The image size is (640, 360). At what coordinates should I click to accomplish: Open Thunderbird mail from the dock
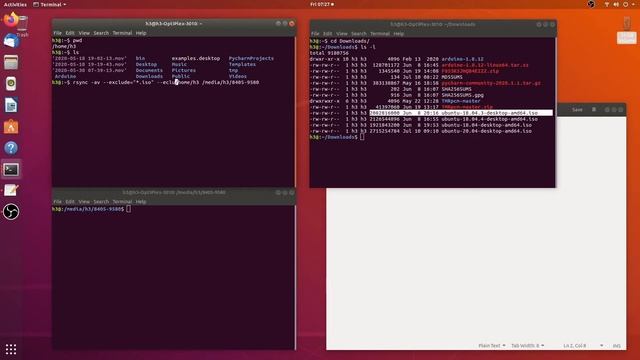click(11, 41)
